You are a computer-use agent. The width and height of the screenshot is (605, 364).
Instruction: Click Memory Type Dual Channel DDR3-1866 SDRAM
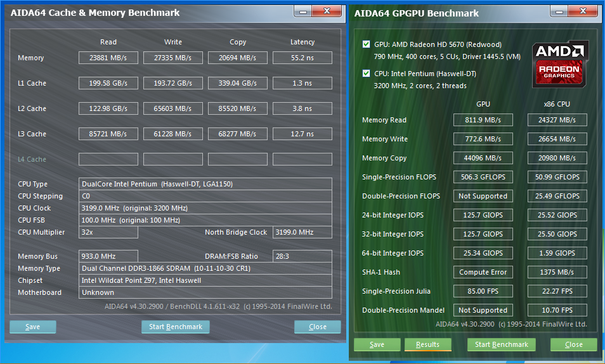205,268
